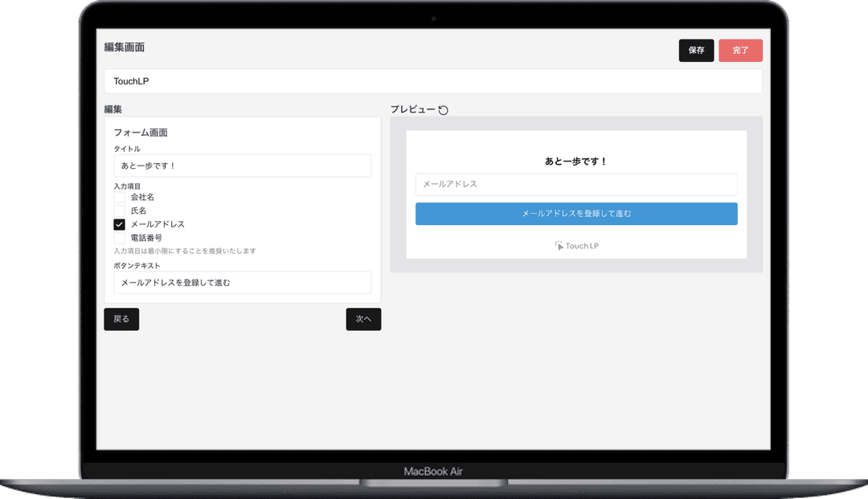
Task: Proceed using the 次へ button
Action: (363, 319)
